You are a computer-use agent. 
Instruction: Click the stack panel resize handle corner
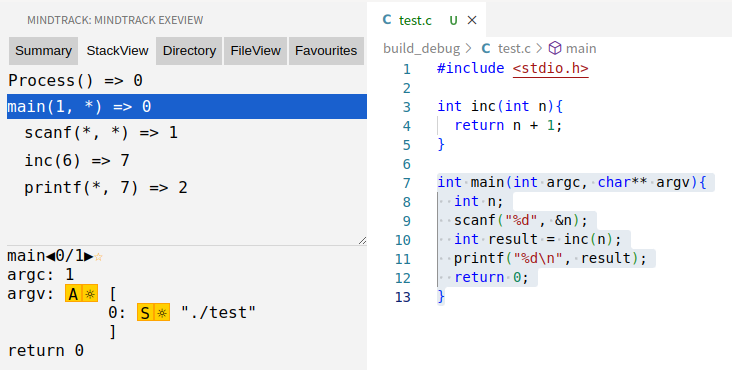tap(362, 240)
